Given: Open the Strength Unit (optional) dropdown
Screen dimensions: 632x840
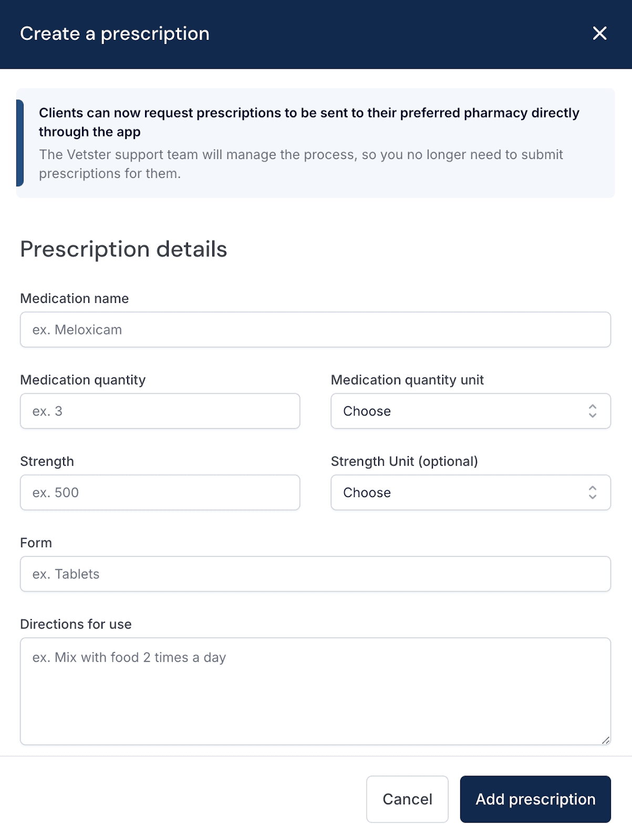Looking at the screenshot, I should 470,492.
